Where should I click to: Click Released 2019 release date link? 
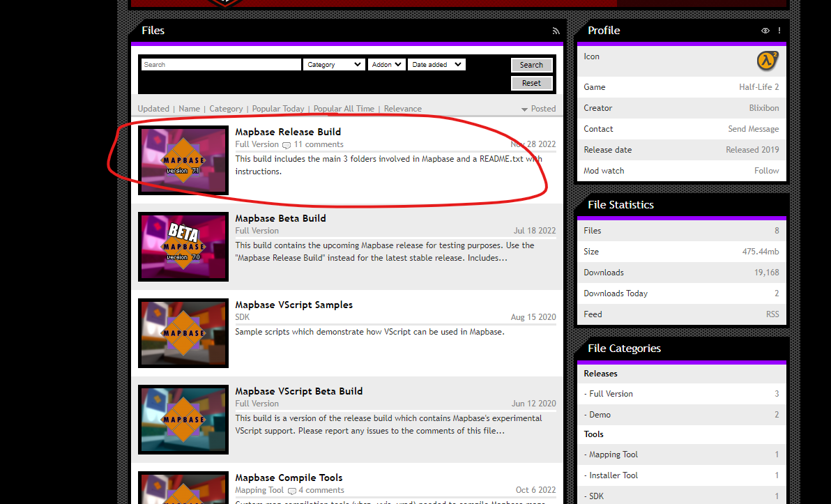pyautogui.click(x=752, y=149)
